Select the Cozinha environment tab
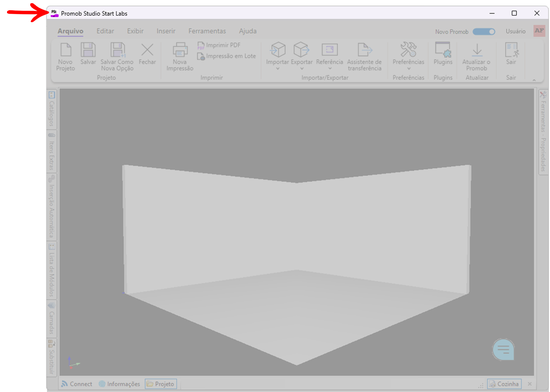This screenshot has height=392, width=550. coord(504,384)
